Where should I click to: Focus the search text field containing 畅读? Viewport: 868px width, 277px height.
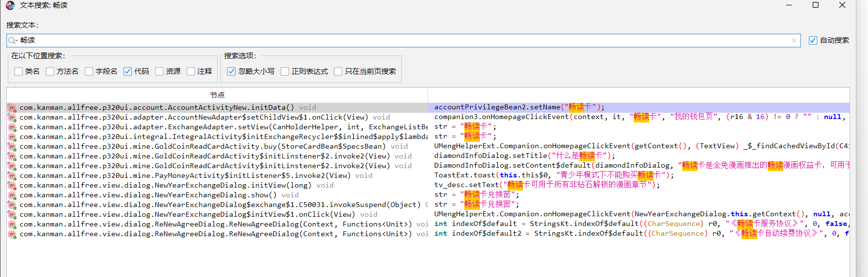tap(404, 40)
